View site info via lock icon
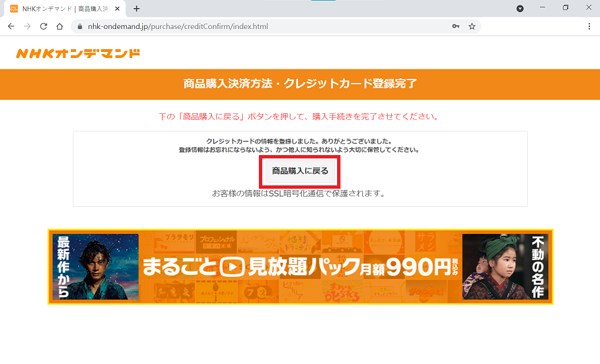 80,26
